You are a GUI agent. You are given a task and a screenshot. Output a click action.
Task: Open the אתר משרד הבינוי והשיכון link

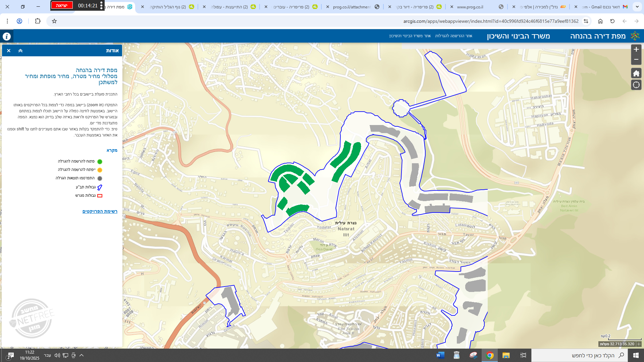pos(410,36)
